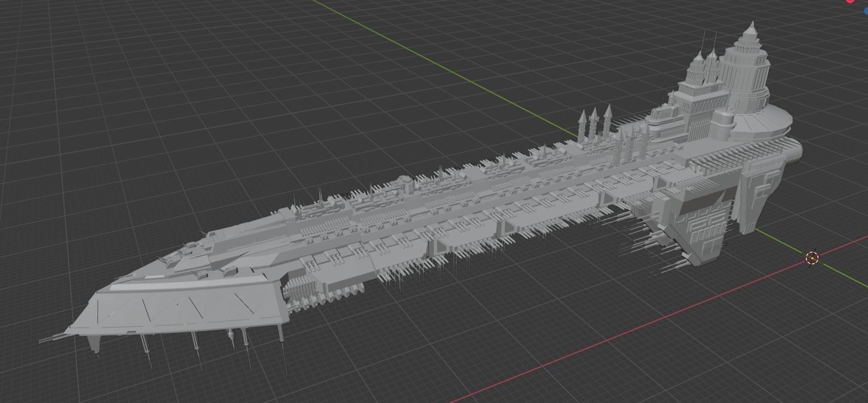Click the red axis ball on the navigation gizmo
The image size is (868, 403).
(850, 2)
